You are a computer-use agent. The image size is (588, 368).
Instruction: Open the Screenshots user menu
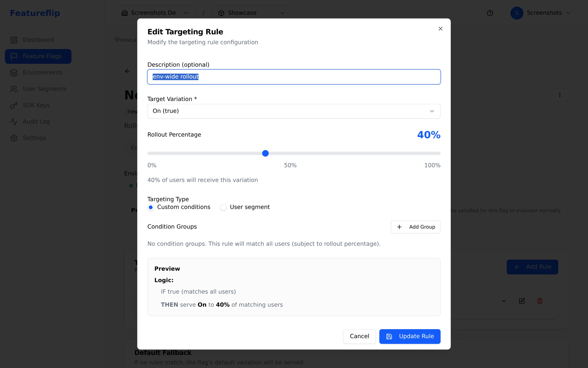[540, 13]
